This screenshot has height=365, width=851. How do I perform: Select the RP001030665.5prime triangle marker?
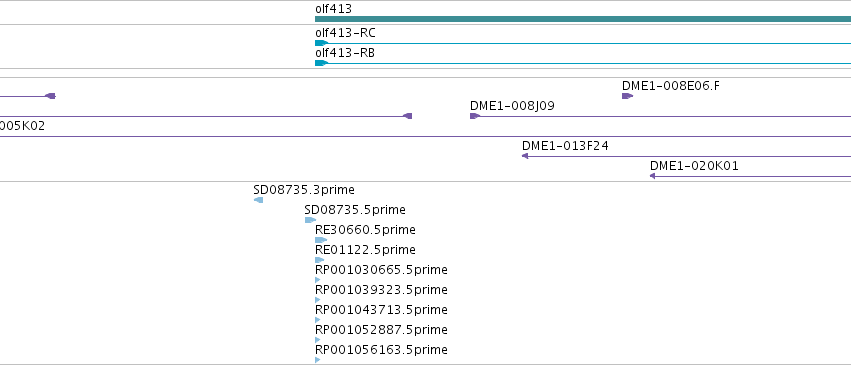pos(317,280)
